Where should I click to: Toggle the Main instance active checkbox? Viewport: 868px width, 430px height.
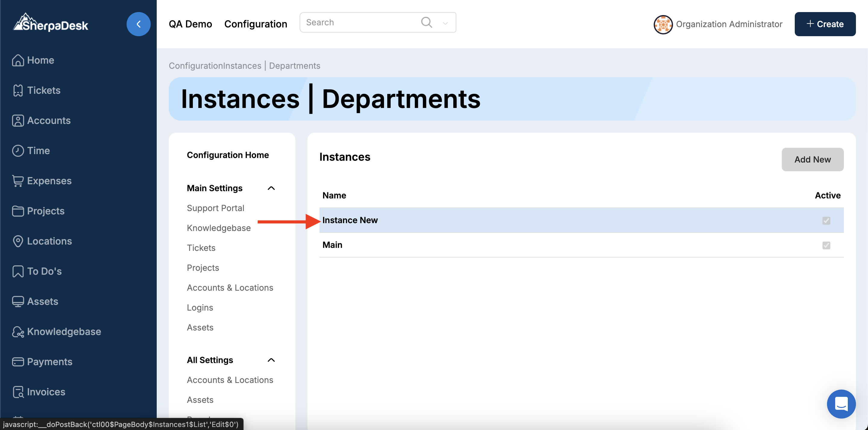pyautogui.click(x=826, y=245)
